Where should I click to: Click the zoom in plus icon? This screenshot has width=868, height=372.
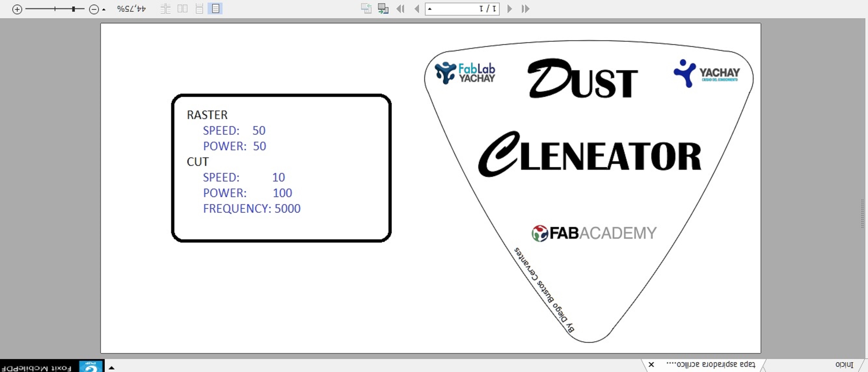17,9
